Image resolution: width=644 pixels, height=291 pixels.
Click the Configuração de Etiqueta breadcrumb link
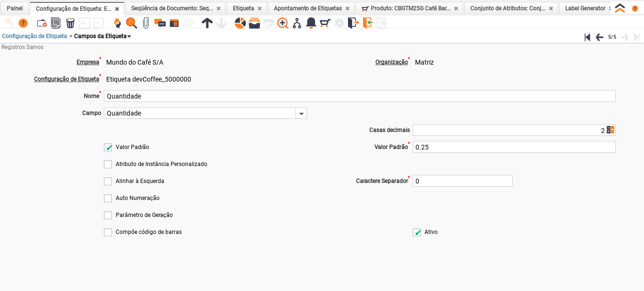34,36
